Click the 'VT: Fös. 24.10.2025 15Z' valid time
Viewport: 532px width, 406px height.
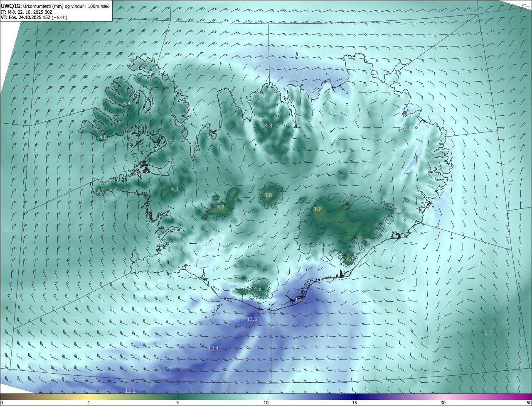point(25,17)
